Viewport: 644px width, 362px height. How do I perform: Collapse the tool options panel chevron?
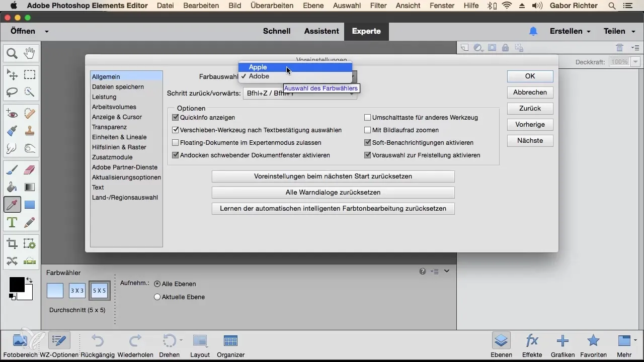click(447, 271)
